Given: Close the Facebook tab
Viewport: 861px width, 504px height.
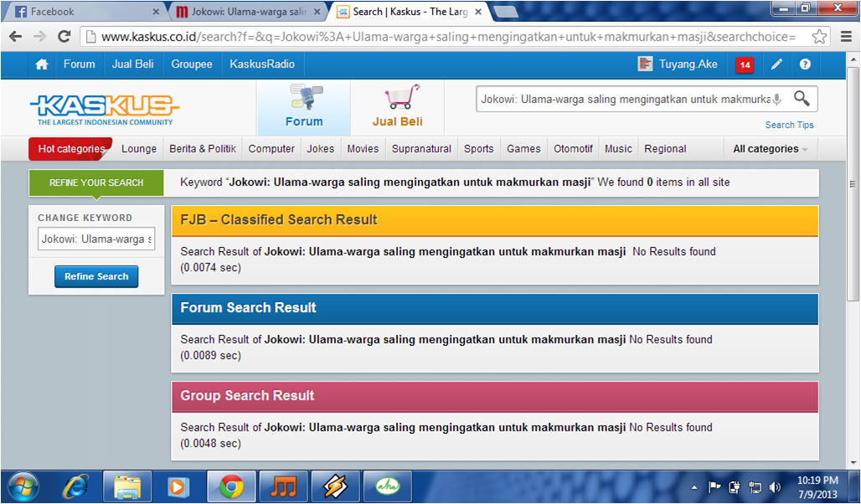Looking at the screenshot, I should coord(156,12).
